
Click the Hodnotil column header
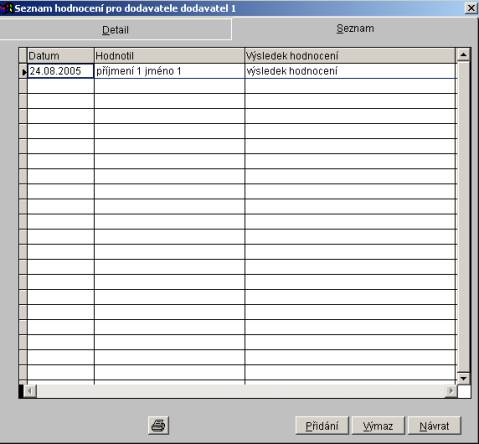tap(169, 56)
